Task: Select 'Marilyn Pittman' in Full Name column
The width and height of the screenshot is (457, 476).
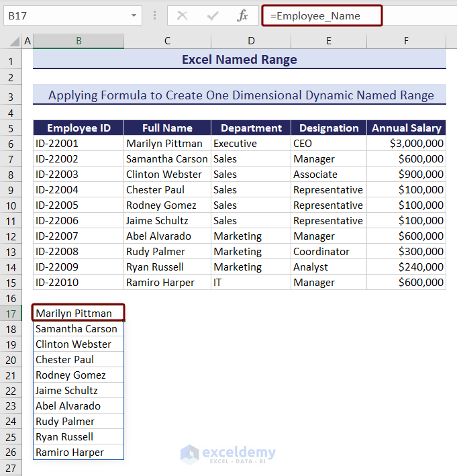Action: tap(167, 143)
